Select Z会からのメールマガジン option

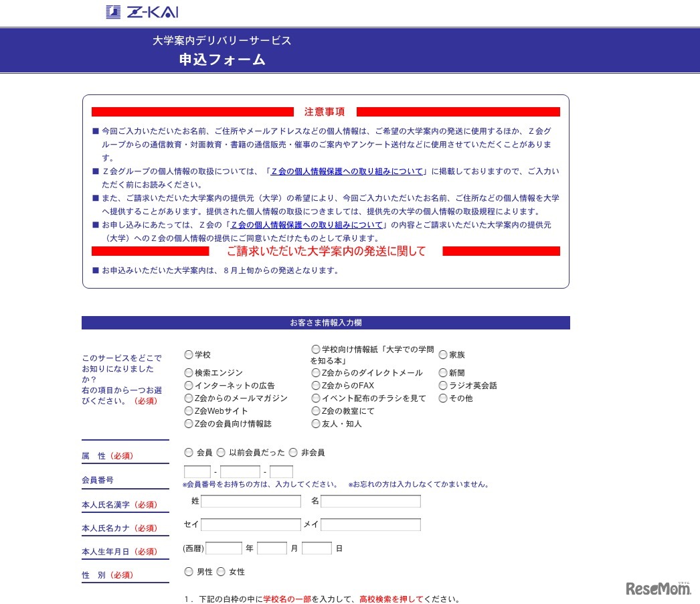[189, 398]
